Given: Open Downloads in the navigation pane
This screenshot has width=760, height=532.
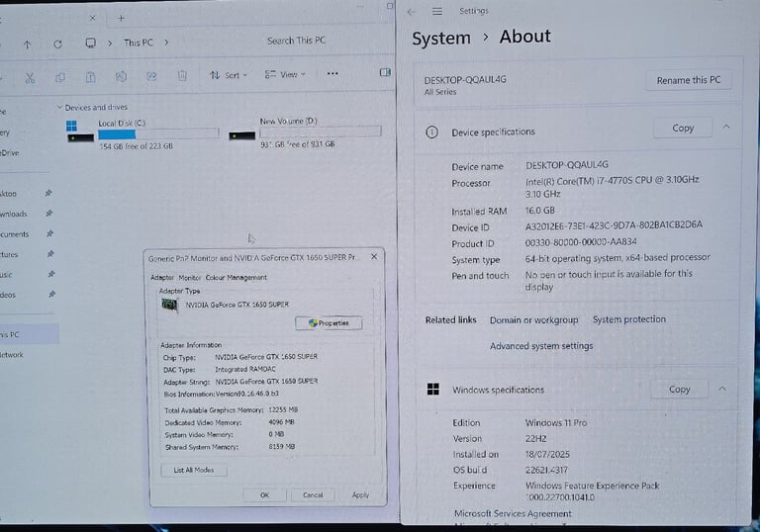Looking at the screenshot, I should [14, 214].
